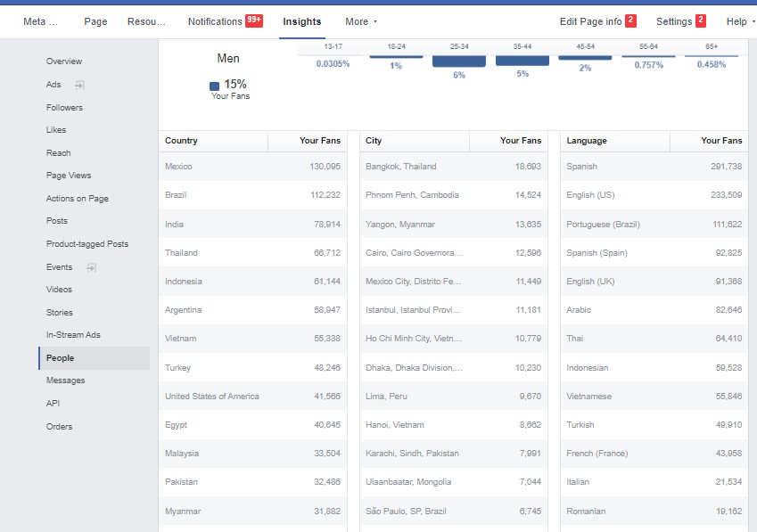Click the English (US) language row

point(654,195)
